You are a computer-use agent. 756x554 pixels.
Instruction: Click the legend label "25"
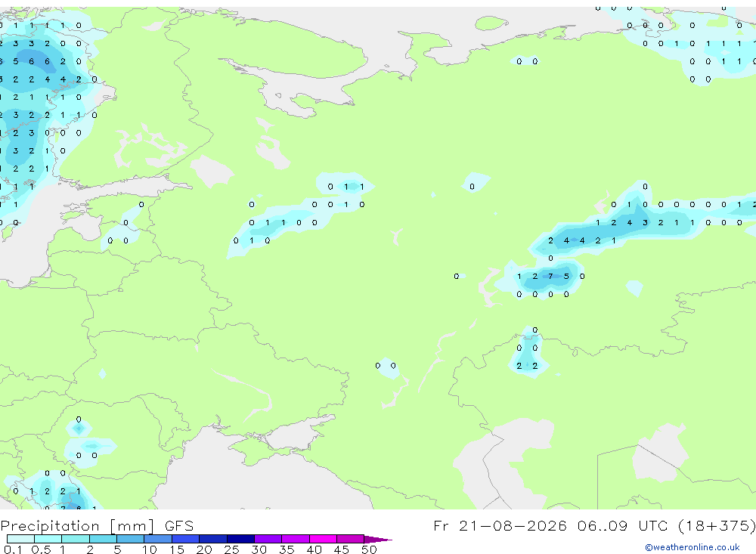click(231, 549)
